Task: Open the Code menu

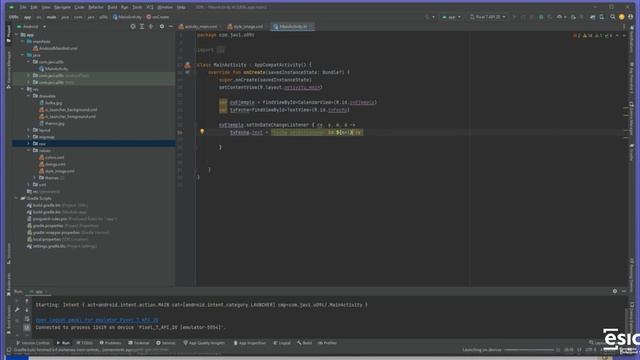Action: tap(79, 7)
